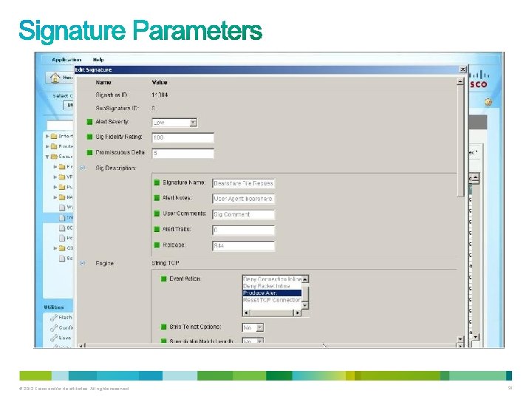This screenshot has width=532, height=399.
Task: Click the User Comments text field
Action: pyautogui.click(x=243, y=214)
